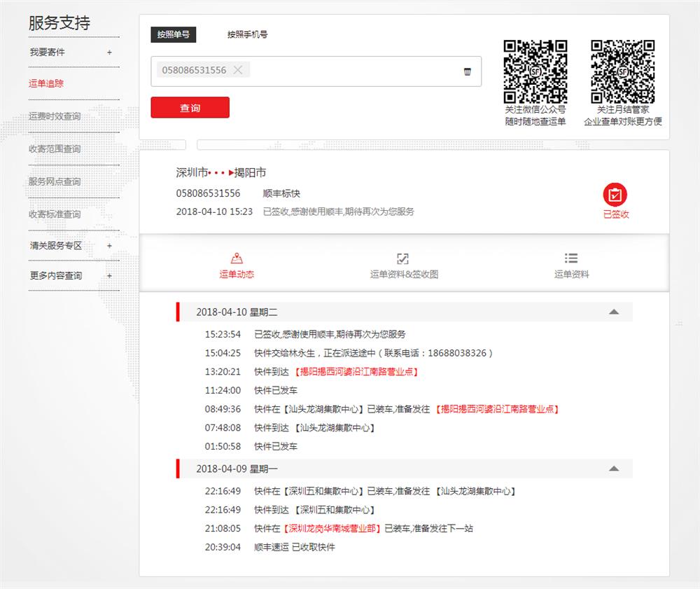The height and width of the screenshot is (589, 700).
Task: Open 收寄范围查询 in sidebar
Action: pos(55,148)
